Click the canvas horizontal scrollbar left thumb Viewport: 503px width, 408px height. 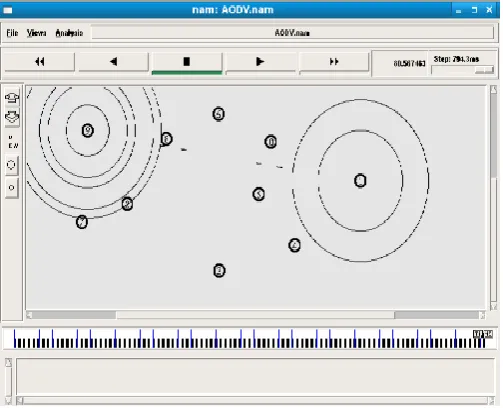pos(74,315)
